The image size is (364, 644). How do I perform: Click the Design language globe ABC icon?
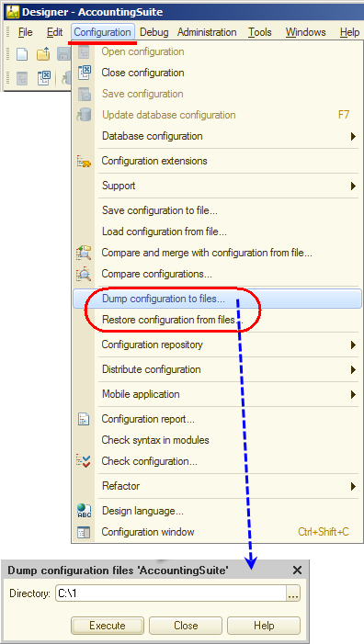tap(84, 511)
